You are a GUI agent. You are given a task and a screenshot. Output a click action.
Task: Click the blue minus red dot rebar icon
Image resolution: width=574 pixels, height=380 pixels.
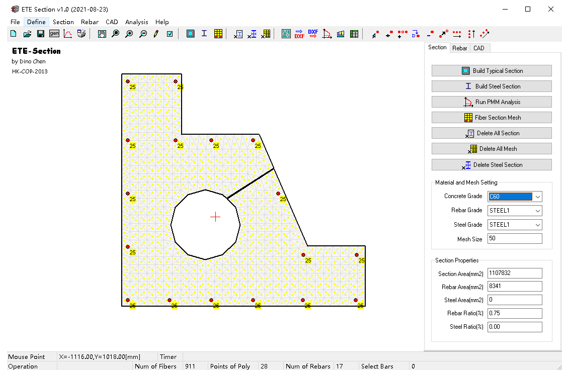pyautogui.click(x=430, y=34)
